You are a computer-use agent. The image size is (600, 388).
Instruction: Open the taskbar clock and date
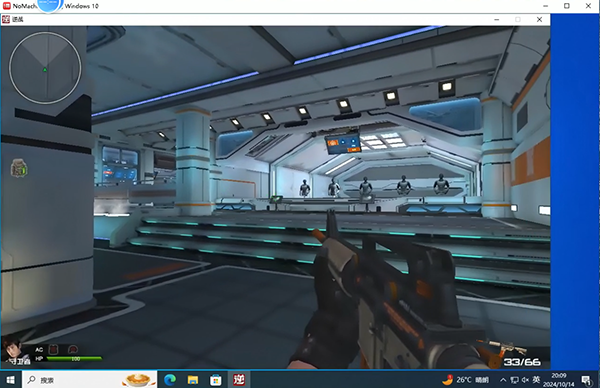pos(559,380)
